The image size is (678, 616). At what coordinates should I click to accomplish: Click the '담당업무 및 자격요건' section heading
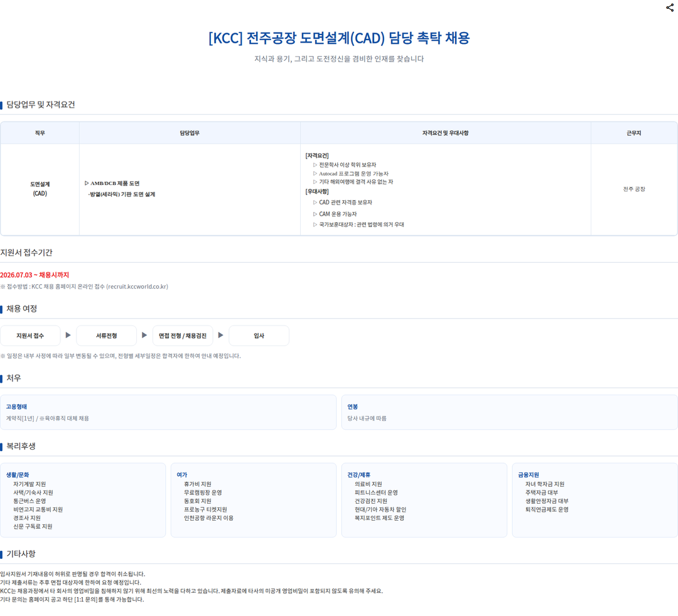(41, 105)
